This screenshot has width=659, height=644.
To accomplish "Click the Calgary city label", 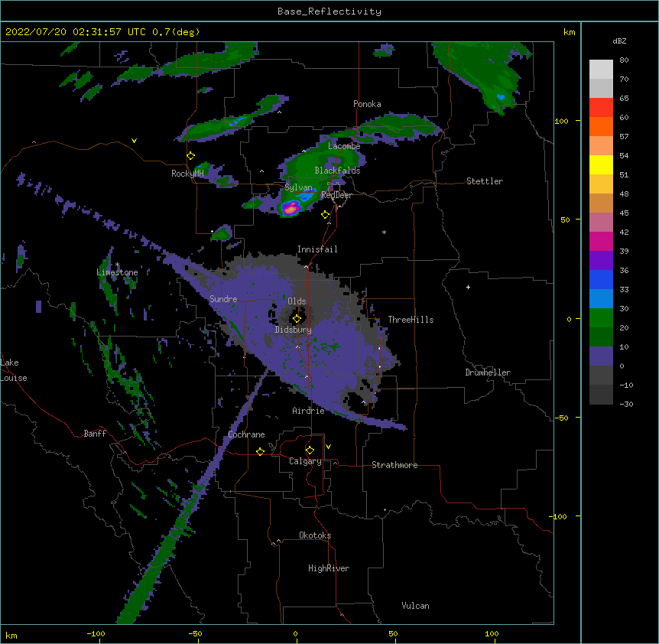I will point(305,461).
